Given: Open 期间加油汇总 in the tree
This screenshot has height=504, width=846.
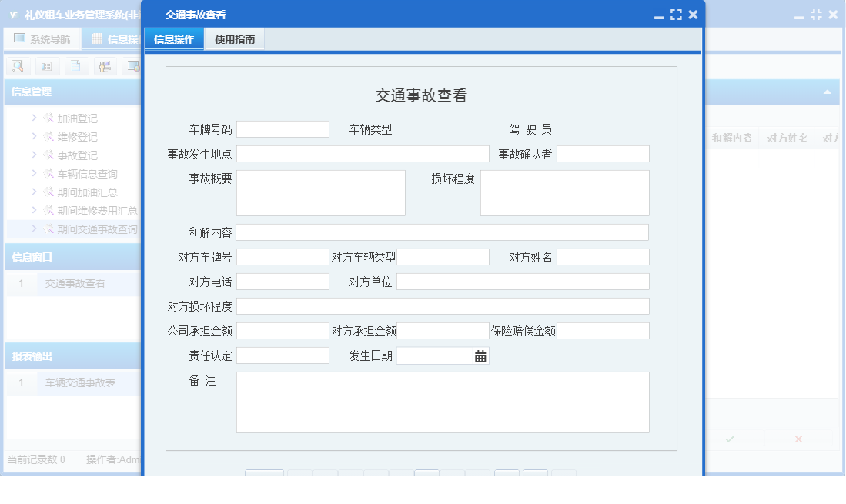Looking at the screenshot, I should click(x=87, y=192).
